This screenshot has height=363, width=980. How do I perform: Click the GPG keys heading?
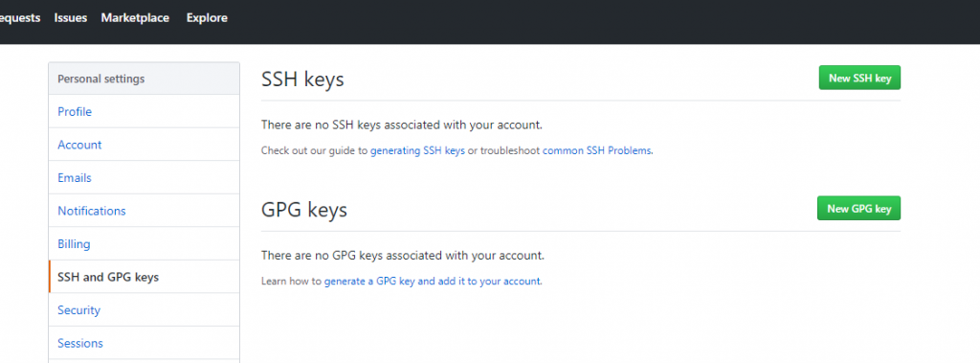click(303, 211)
